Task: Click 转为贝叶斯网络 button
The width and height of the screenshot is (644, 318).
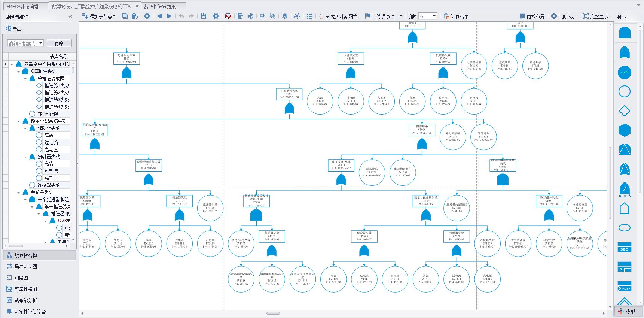Action: [338, 16]
